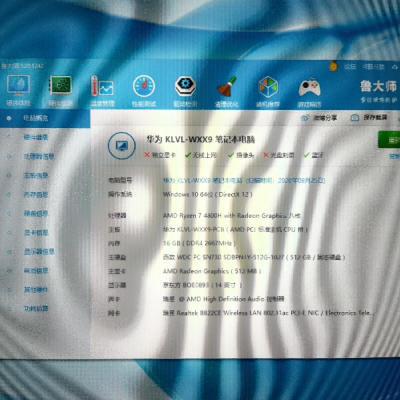Open 显示器信息 in the sidebar
Screen dimensions: 400x400
click(39, 251)
